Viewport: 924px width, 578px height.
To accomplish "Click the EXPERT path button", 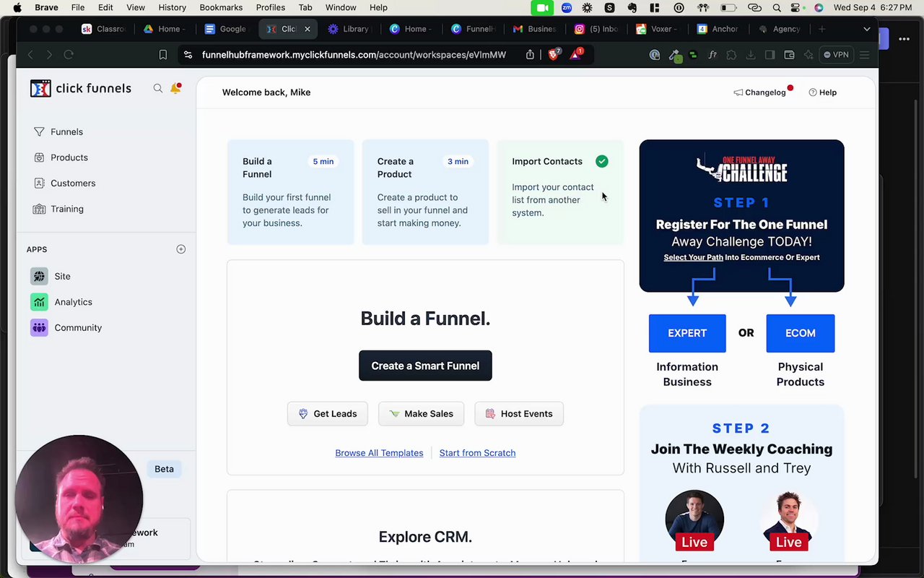I will [x=687, y=333].
